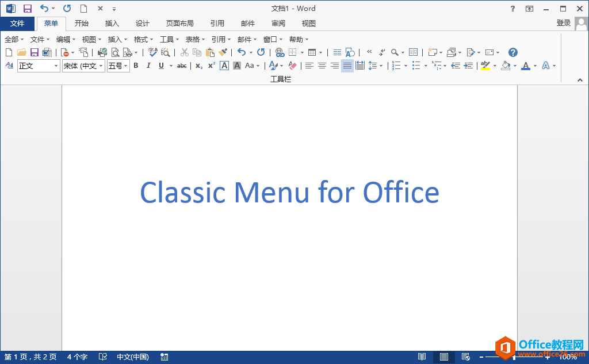Open print preview with the magnifier page icon

coord(115,52)
